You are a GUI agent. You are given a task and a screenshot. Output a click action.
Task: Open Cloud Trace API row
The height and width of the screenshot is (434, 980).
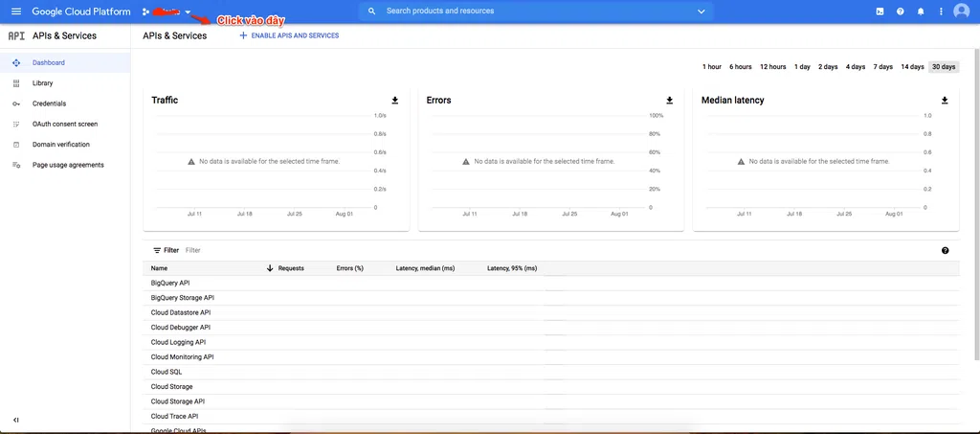(550, 417)
